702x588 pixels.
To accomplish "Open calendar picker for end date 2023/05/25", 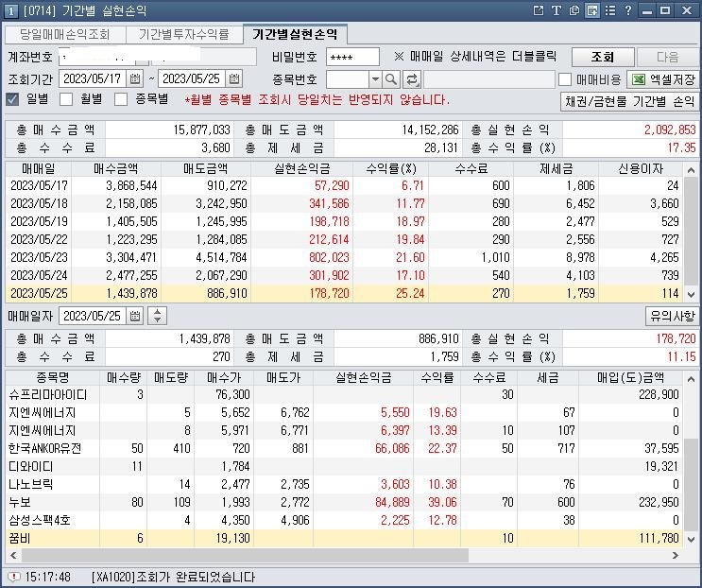I will pyautogui.click(x=234, y=78).
